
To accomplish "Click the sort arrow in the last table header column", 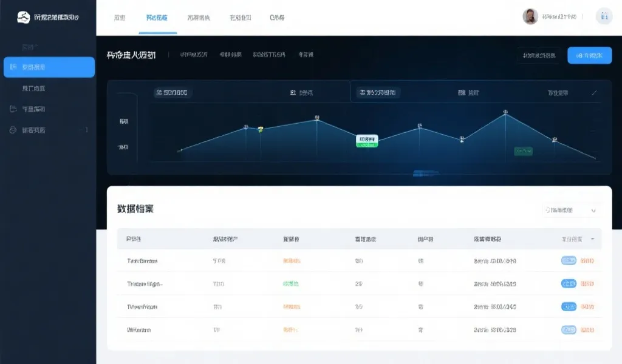I will (x=593, y=239).
